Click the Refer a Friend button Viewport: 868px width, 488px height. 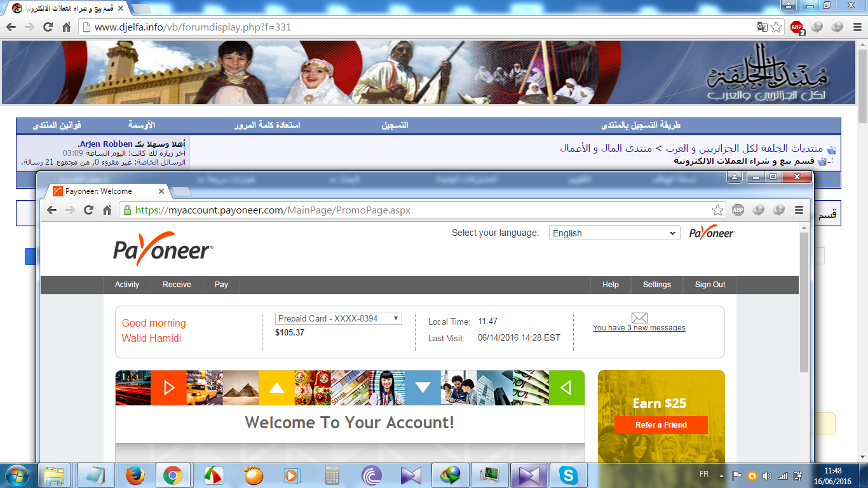[661, 425]
